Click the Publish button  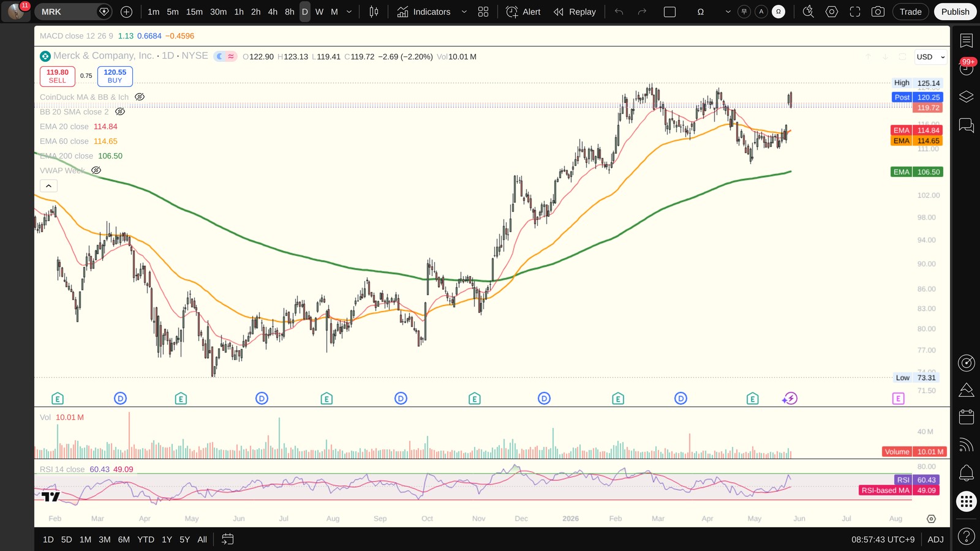(956, 12)
